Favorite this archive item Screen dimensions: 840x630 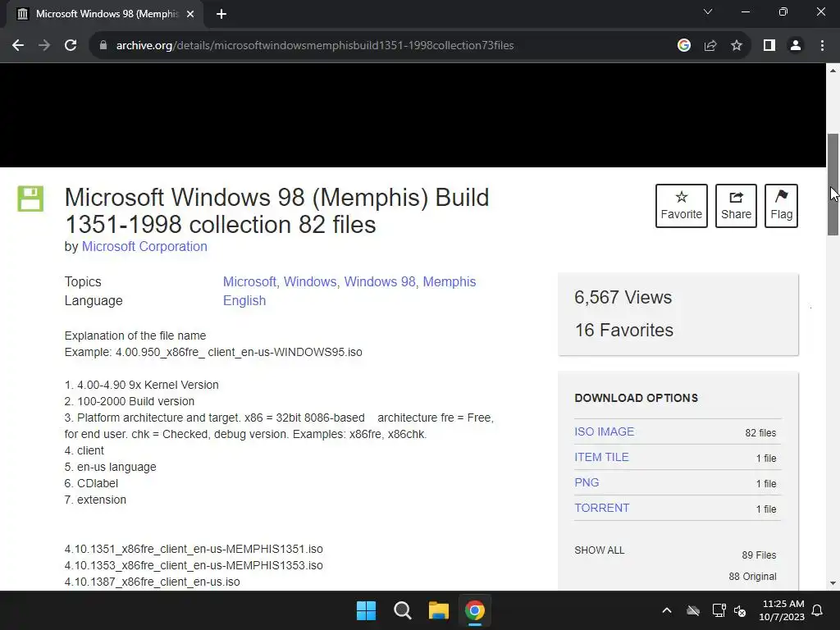pyautogui.click(x=682, y=206)
